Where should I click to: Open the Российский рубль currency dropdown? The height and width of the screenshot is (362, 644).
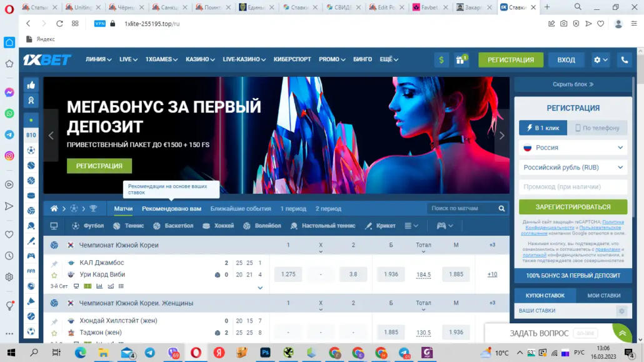(572, 167)
